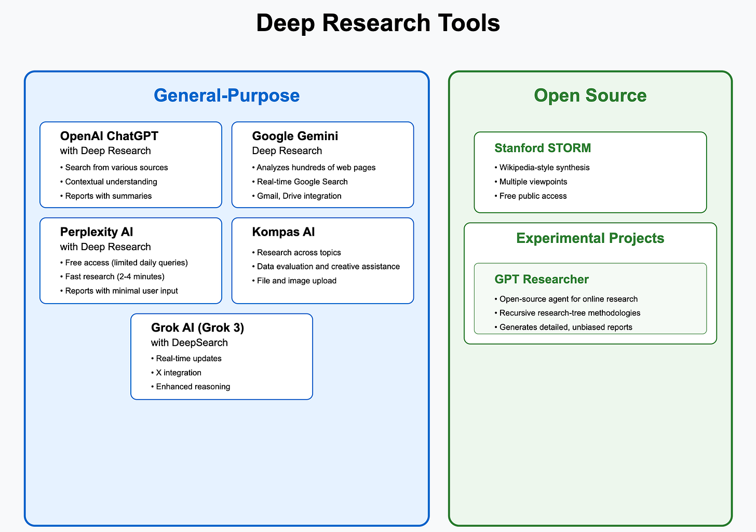Click the 'Search from various sources' bullet
The height and width of the screenshot is (532, 756).
click(114, 168)
